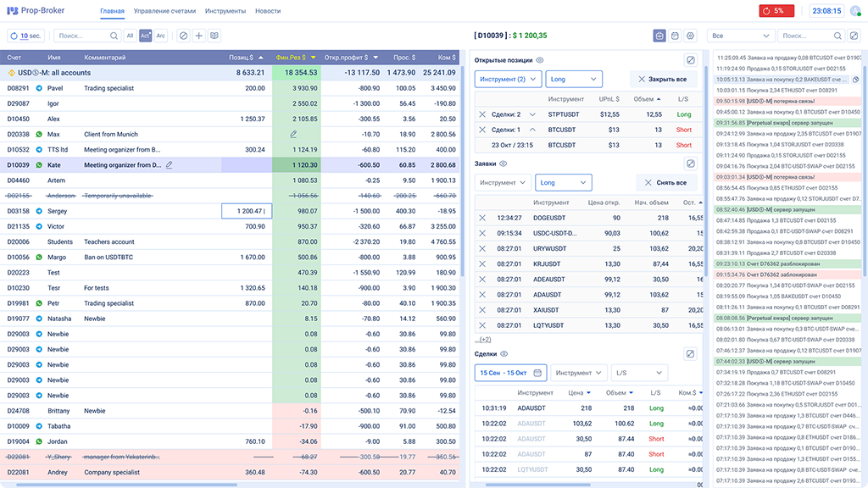Click the refresh interval icon showing 10 sec
This screenshot has width=868, height=488.
(x=14, y=36)
